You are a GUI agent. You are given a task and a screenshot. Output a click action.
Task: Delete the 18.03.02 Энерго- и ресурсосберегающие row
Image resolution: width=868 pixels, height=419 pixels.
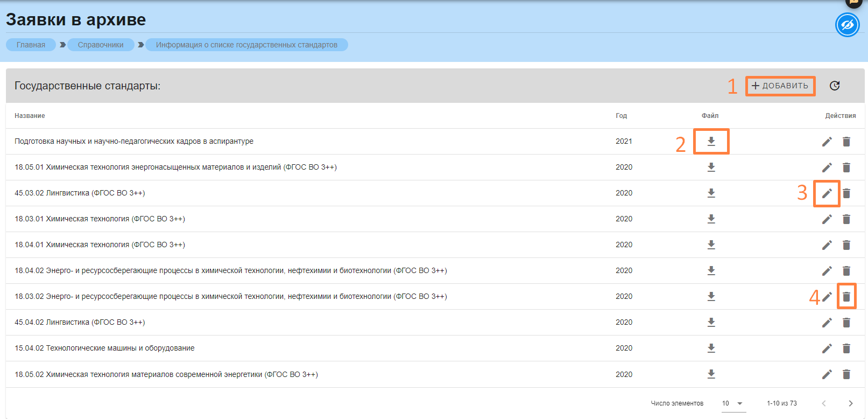point(846,297)
